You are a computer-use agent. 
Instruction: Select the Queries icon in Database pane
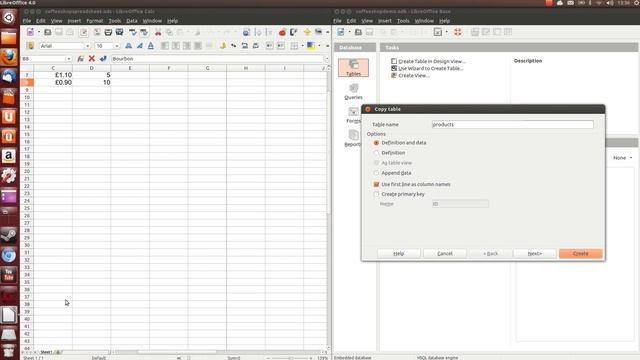353,91
